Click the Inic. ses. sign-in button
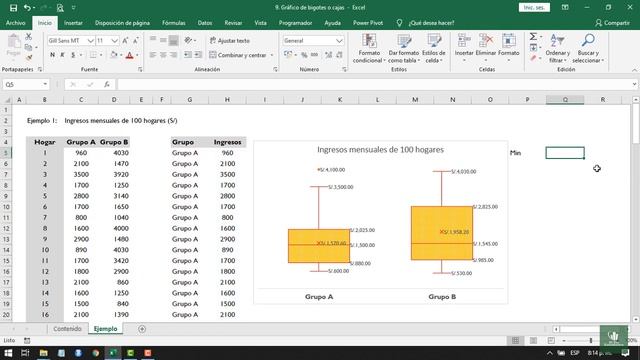640x360 pixels. [x=534, y=8]
